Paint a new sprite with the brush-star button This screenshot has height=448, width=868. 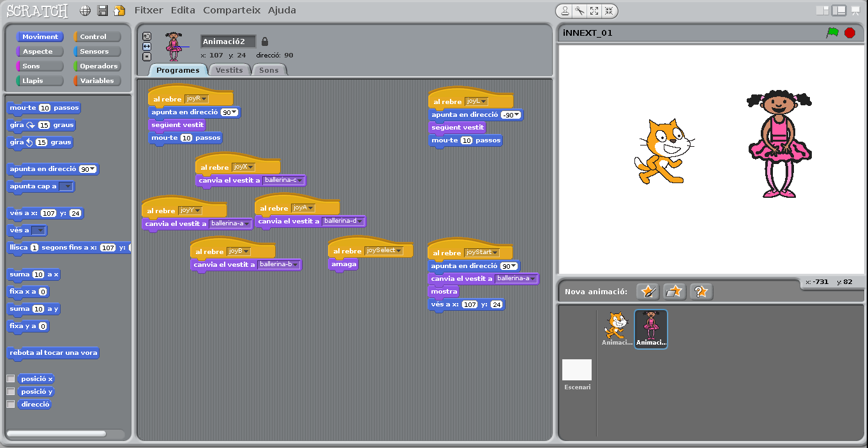pyautogui.click(x=648, y=292)
